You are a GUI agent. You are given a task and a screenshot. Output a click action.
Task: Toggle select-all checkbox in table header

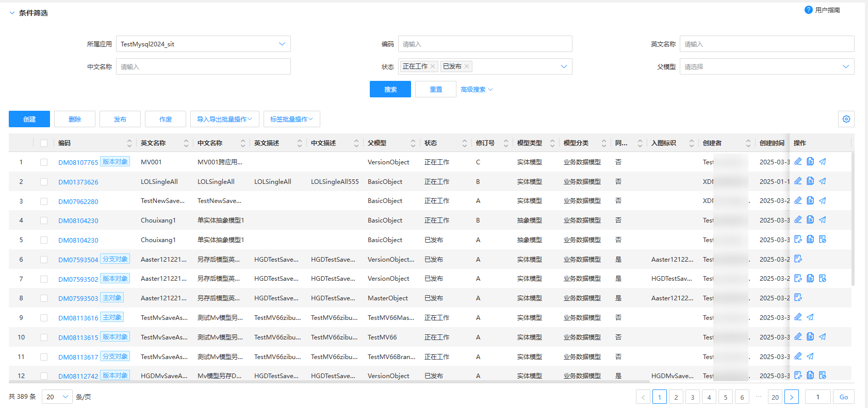[44, 143]
